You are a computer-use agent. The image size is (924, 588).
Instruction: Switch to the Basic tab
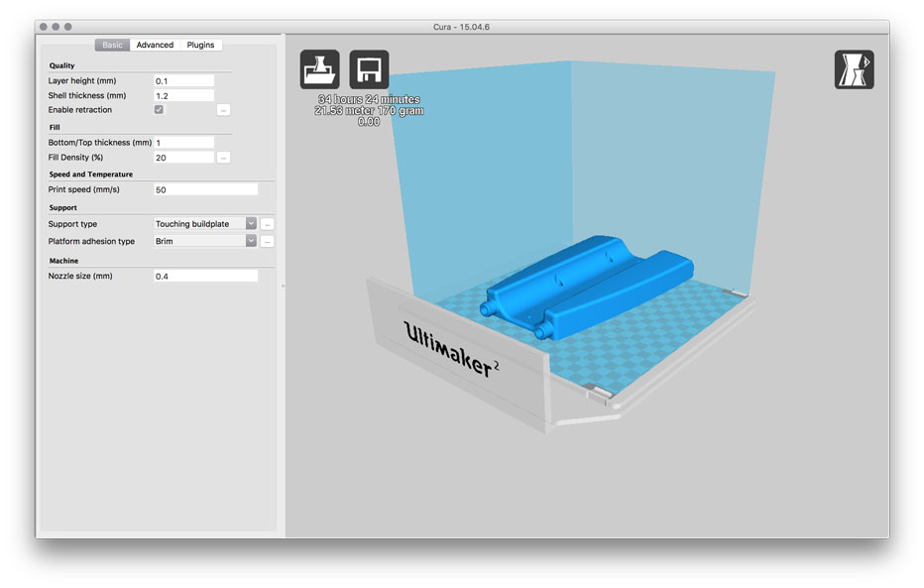pyautogui.click(x=112, y=45)
